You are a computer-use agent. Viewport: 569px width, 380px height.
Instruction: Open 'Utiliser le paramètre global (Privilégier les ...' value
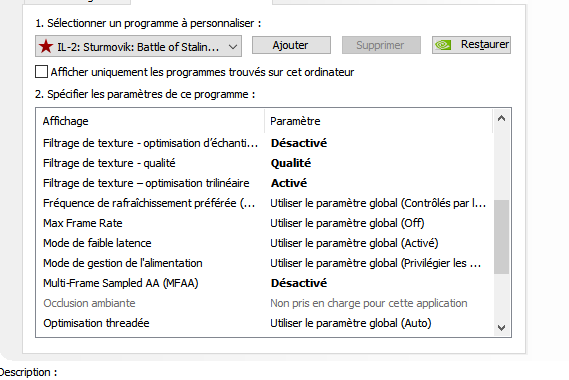[x=376, y=263]
